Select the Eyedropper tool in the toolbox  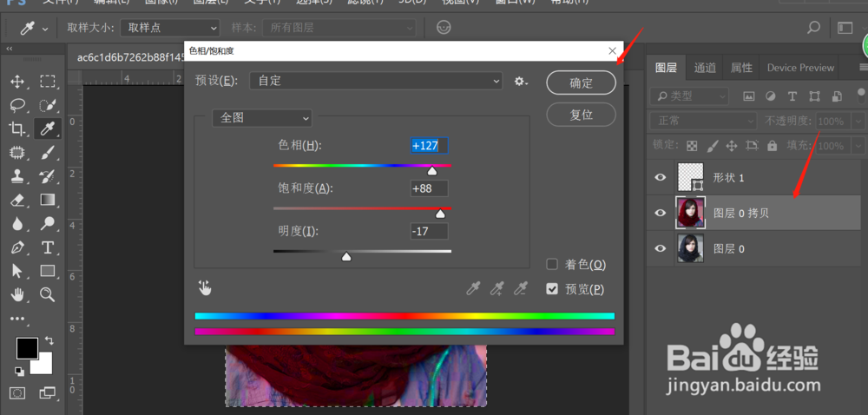[48, 128]
